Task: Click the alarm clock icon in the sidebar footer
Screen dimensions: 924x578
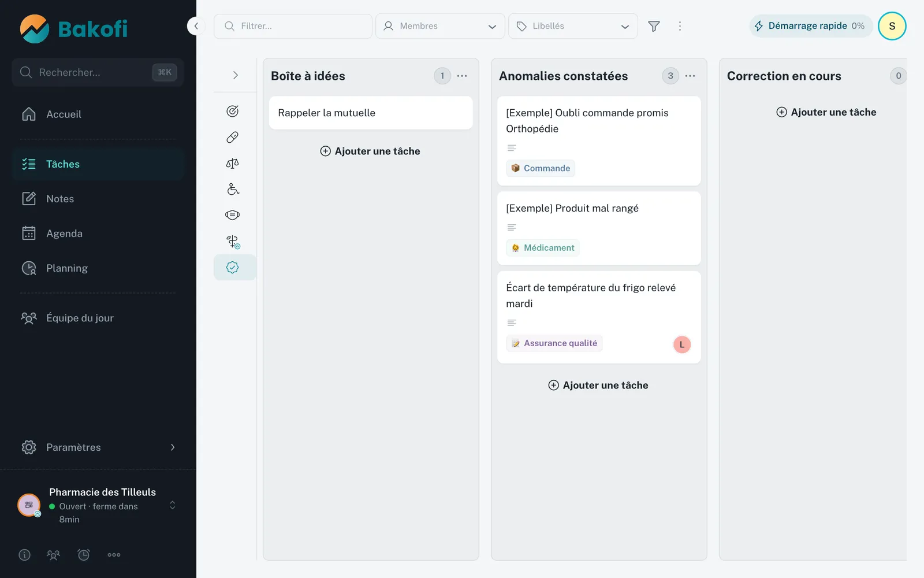Action: pos(84,555)
